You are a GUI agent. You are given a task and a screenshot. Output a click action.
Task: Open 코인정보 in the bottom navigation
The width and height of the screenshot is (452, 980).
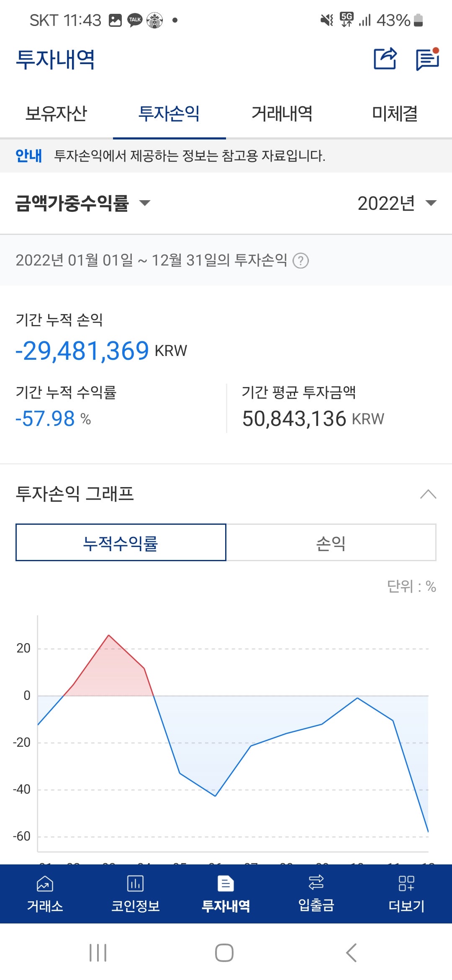click(x=135, y=894)
